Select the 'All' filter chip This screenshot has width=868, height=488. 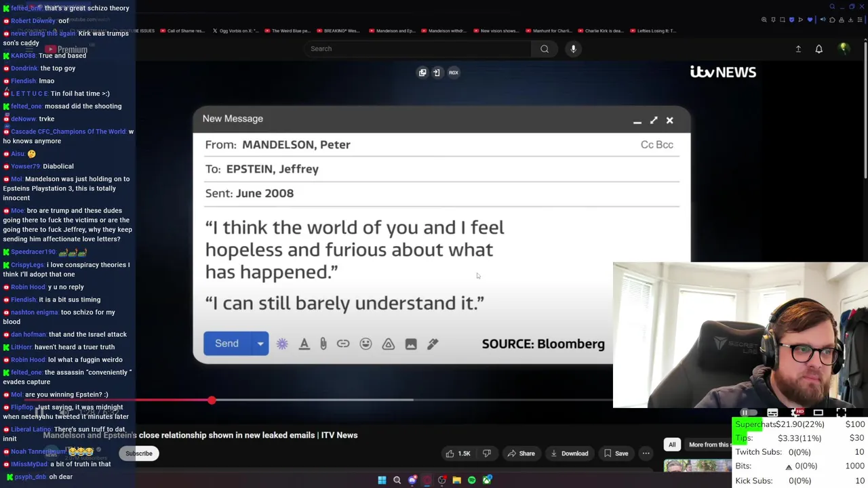[x=672, y=445]
